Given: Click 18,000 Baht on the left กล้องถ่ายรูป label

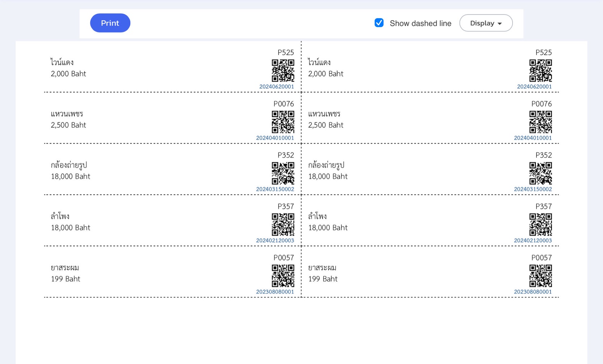Looking at the screenshot, I should [x=71, y=176].
